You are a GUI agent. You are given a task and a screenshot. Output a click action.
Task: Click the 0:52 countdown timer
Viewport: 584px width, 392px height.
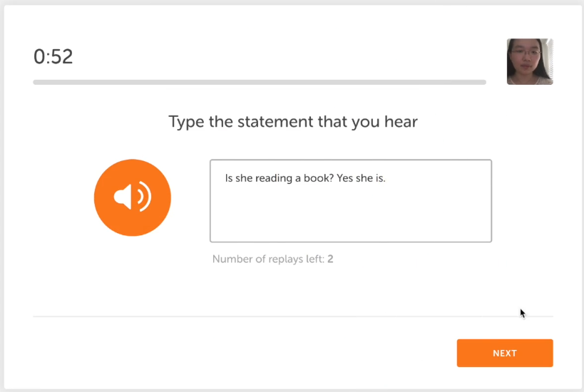tap(53, 56)
